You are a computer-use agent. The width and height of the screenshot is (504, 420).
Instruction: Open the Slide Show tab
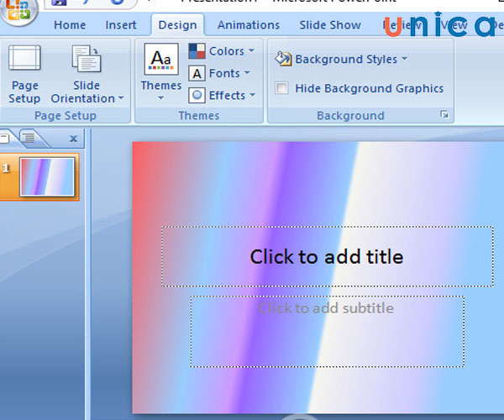[330, 25]
